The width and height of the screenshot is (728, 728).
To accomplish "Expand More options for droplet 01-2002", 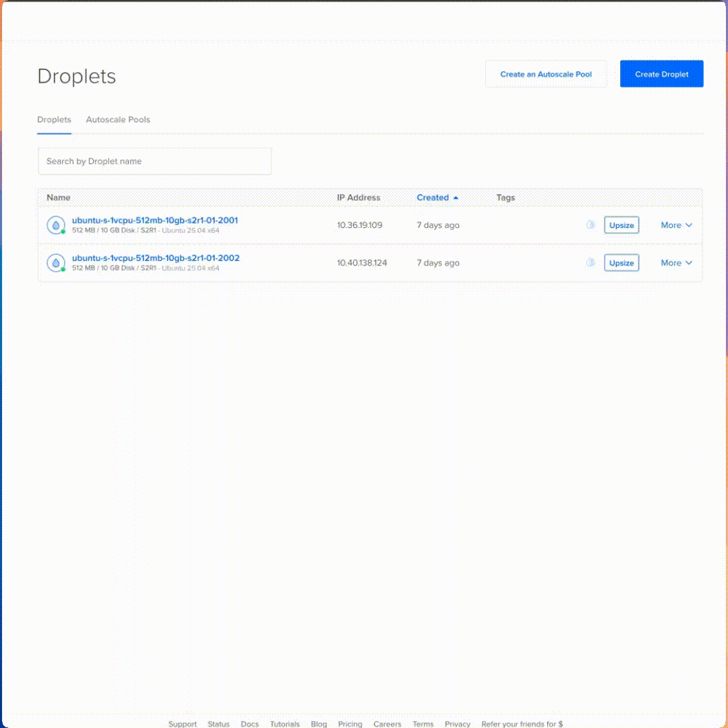I will [x=676, y=263].
